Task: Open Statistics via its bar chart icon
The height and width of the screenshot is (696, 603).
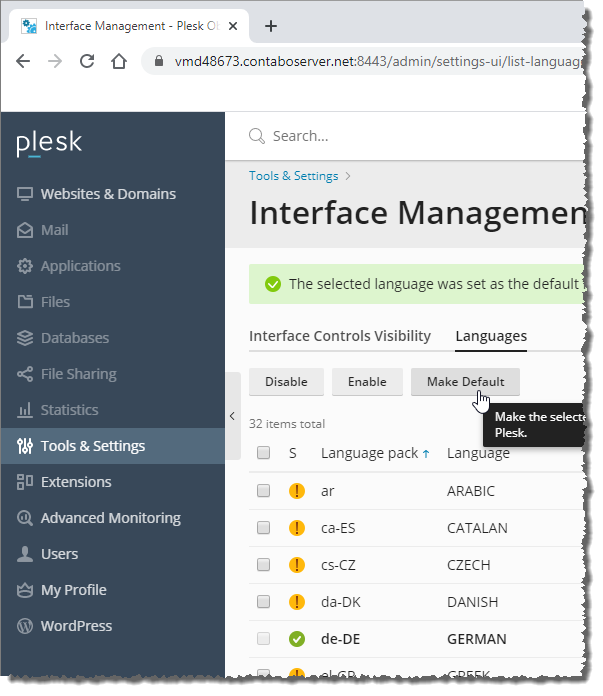Action: (25, 410)
